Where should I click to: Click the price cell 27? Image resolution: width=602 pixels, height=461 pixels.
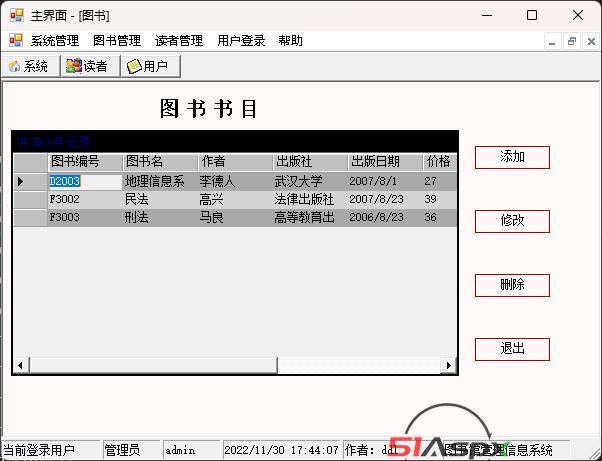440,181
